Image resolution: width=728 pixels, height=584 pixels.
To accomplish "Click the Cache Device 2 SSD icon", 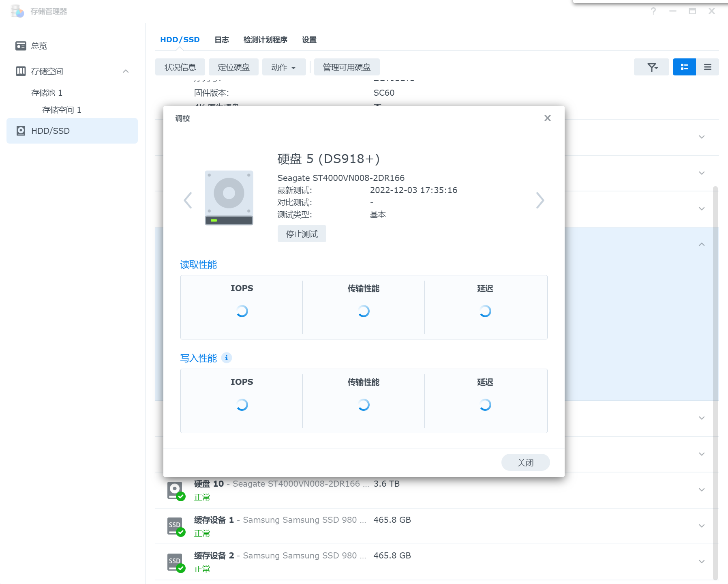I will pyautogui.click(x=176, y=562).
